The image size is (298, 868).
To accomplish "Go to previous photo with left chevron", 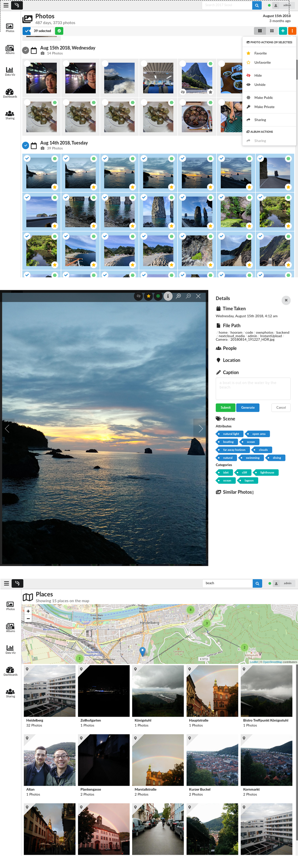I will [x=7, y=429].
